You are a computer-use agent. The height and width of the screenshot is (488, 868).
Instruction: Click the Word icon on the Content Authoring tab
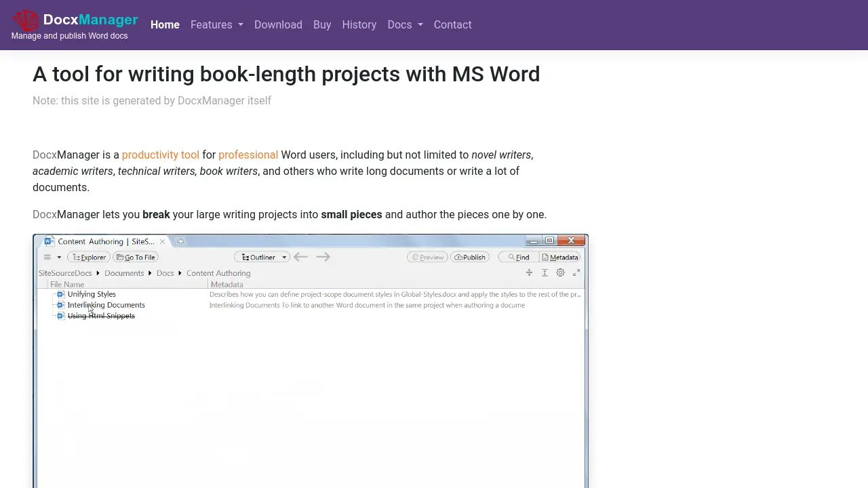[49, 241]
